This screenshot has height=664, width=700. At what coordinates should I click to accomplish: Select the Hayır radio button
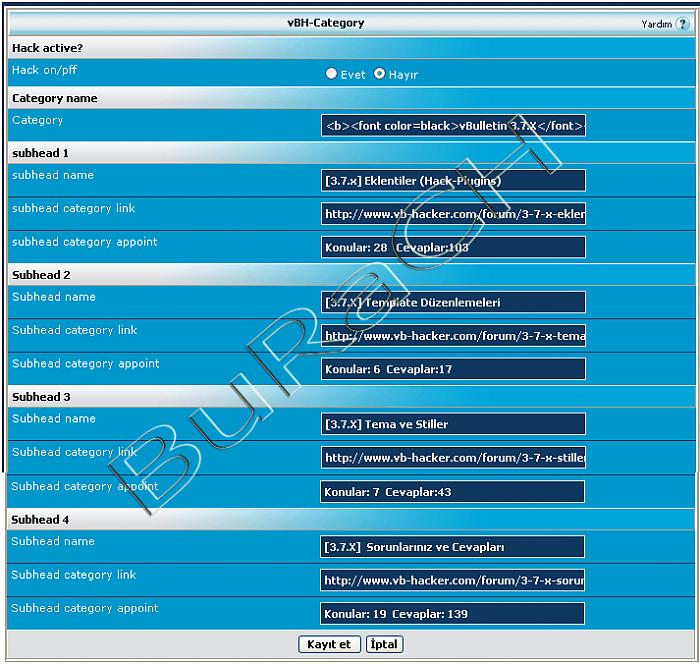click(380, 74)
